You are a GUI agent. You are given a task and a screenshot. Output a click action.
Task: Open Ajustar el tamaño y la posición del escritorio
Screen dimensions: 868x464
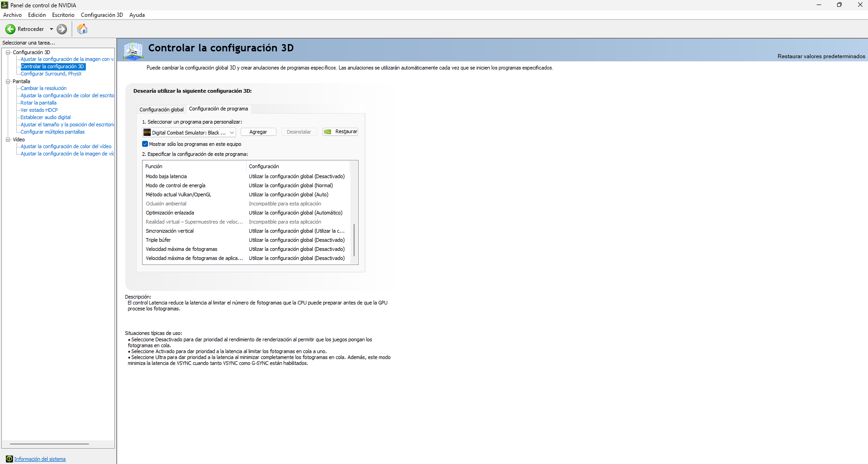coord(67,125)
